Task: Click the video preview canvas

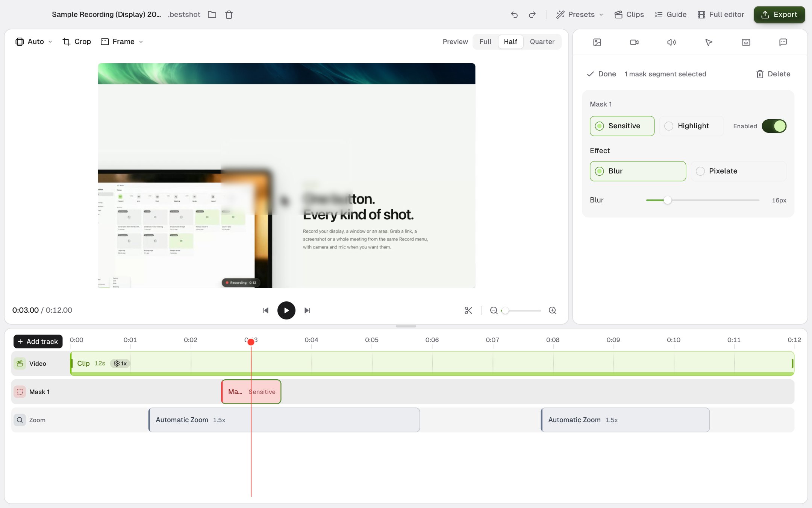Action: [x=286, y=175]
